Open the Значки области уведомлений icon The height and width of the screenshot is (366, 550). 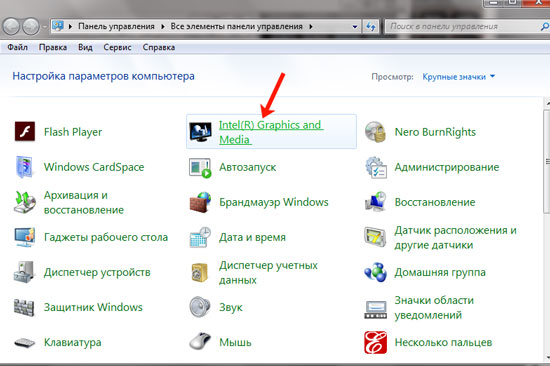[375, 310]
